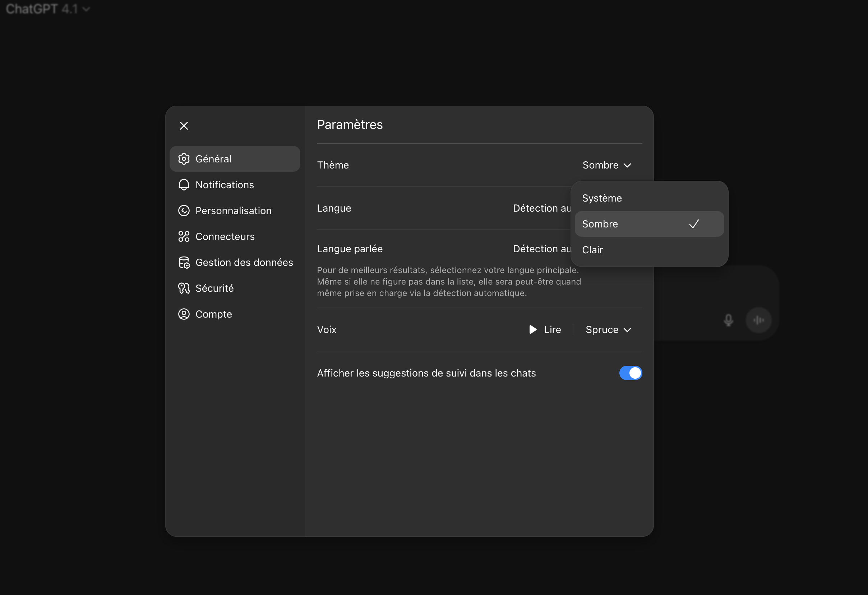The height and width of the screenshot is (595, 868).
Task: Open the Compte settings tab
Action: [235, 314]
